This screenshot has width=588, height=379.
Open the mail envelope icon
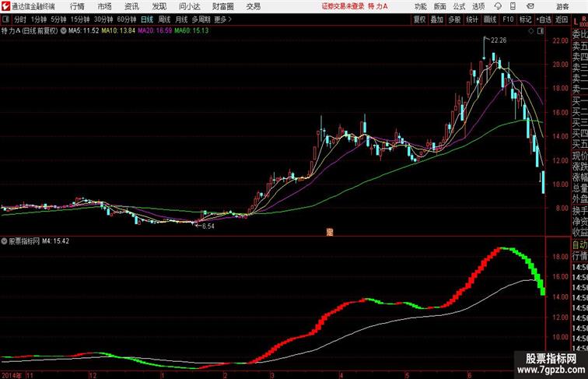click(x=530, y=6)
